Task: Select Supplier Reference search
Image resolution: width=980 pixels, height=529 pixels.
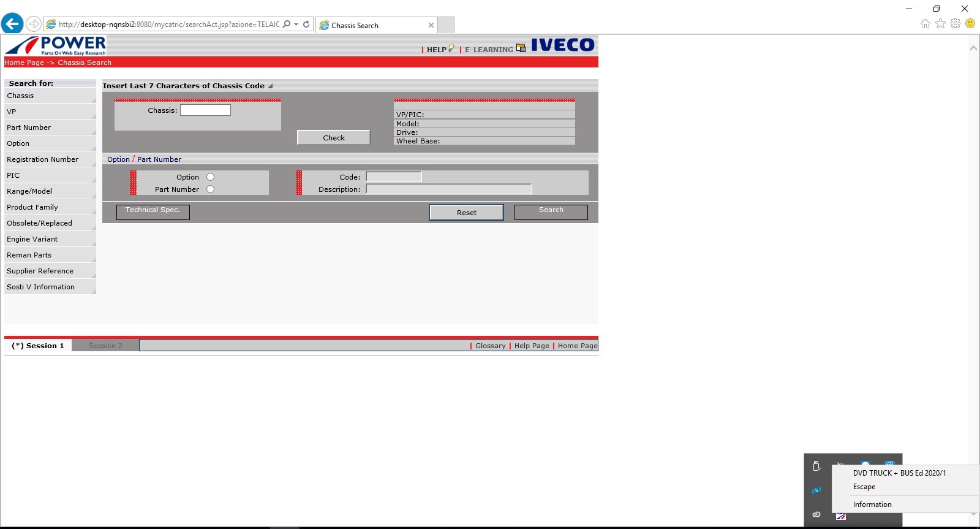Action: click(x=50, y=271)
